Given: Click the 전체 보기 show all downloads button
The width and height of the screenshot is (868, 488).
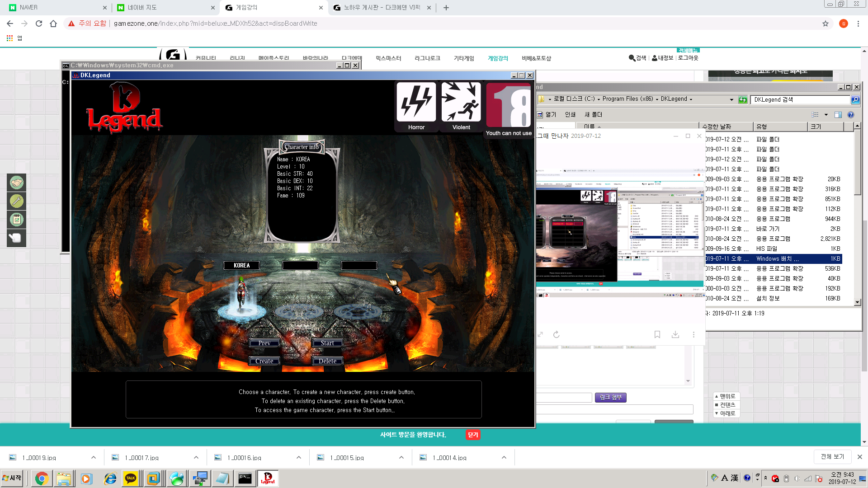Looking at the screenshot, I should pos(832,457).
